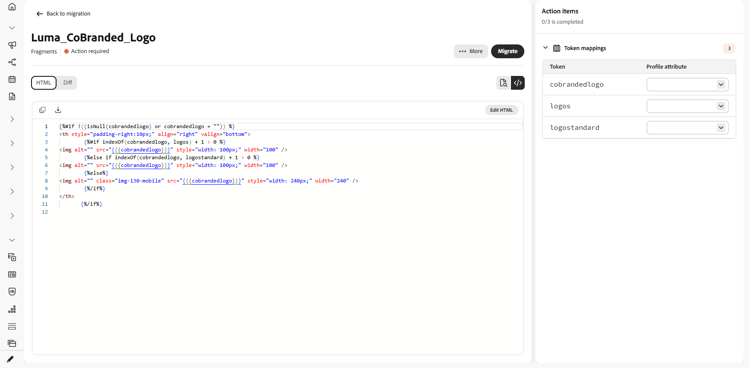Click the Action required status text

[x=90, y=51]
